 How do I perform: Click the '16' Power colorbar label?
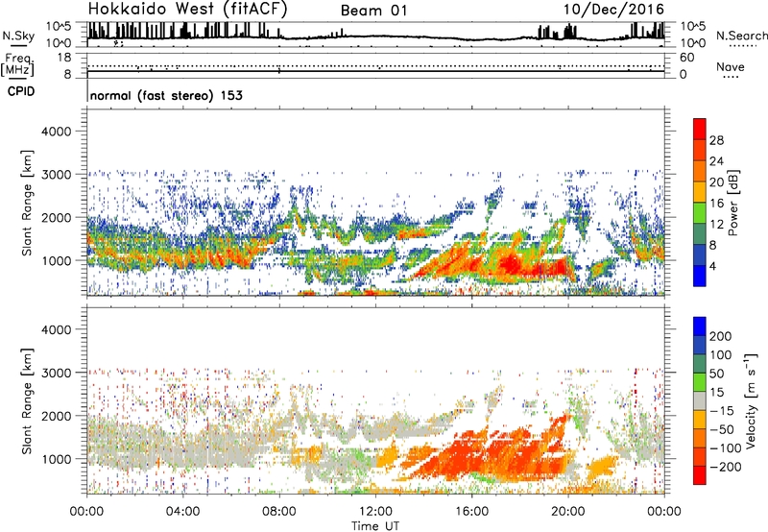coord(716,204)
